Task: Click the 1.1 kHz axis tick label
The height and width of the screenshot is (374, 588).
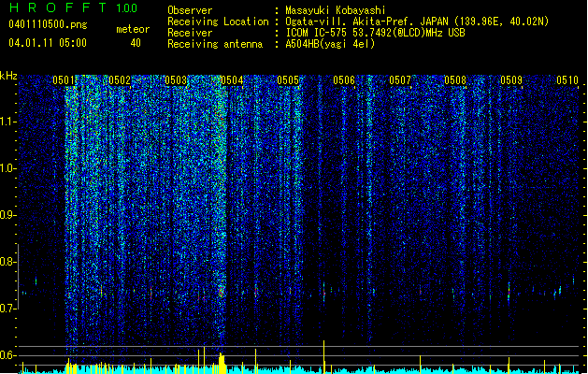Action: tap(8, 122)
